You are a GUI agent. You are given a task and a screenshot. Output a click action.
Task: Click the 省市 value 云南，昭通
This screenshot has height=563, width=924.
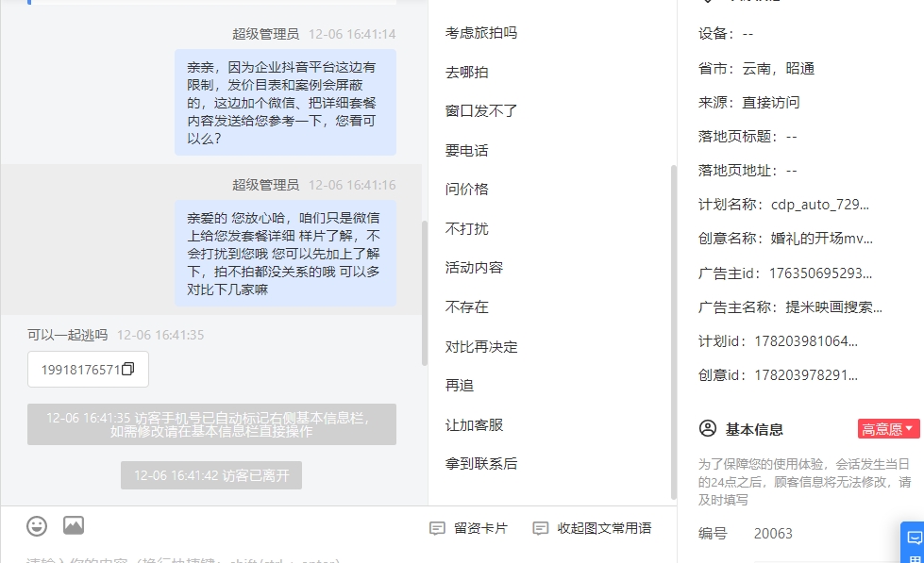tap(778, 68)
